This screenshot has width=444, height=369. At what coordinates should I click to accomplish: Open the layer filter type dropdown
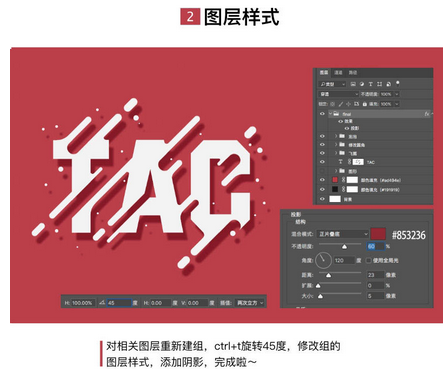[332, 84]
